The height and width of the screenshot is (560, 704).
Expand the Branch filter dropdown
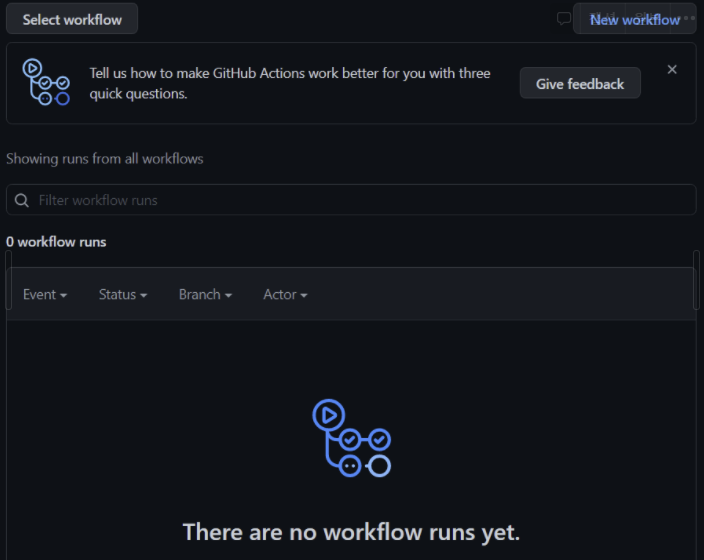(x=205, y=295)
